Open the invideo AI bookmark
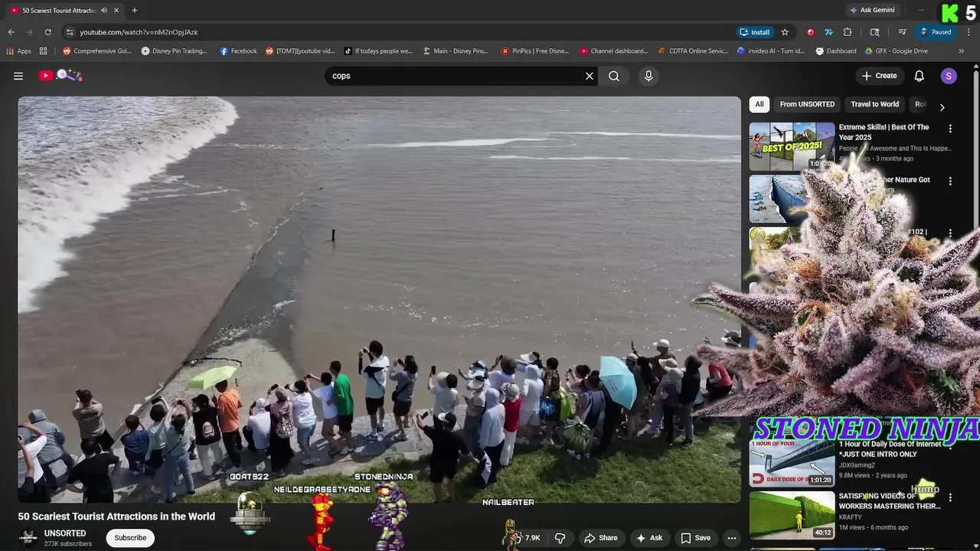Screen dimensions: 980x551 point(770,51)
